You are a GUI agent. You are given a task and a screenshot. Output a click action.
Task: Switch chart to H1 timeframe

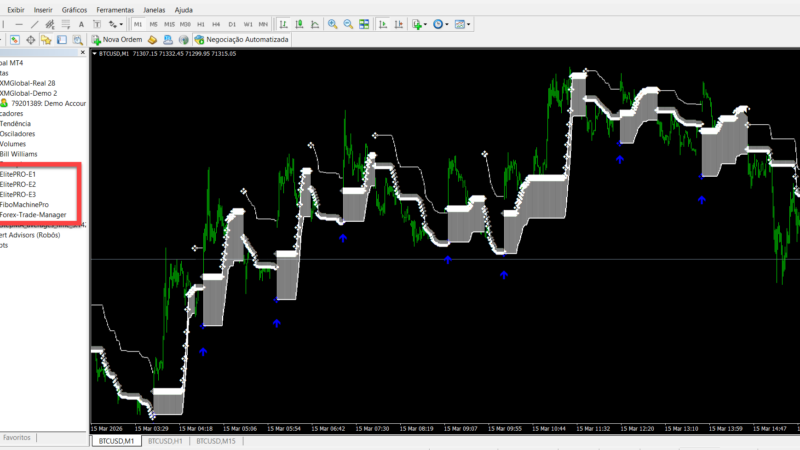pos(201,24)
